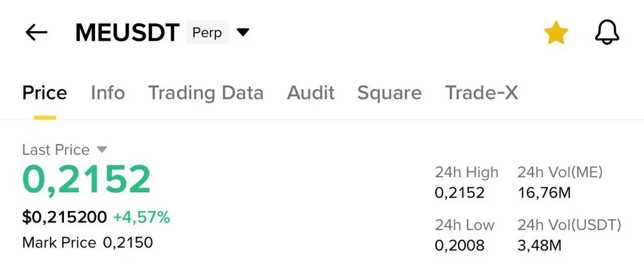Image resolution: width=644 pixels, height=274 pixels.
Task: Tap the Mark Price 0,2150 value
Action: click(128, 242)
